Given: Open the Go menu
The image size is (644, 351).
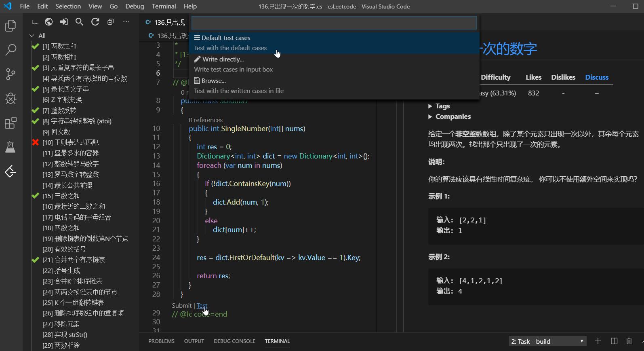Looking at the screenshot, I should [114, 6].
